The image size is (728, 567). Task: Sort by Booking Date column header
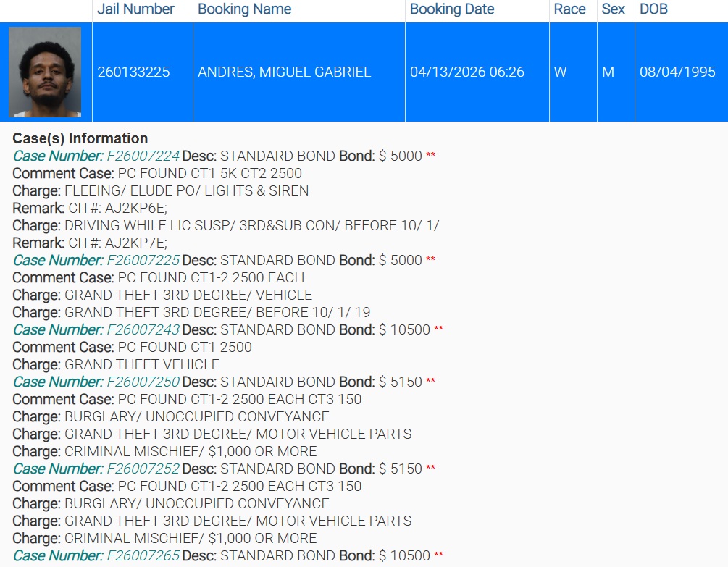coord(452,9)
